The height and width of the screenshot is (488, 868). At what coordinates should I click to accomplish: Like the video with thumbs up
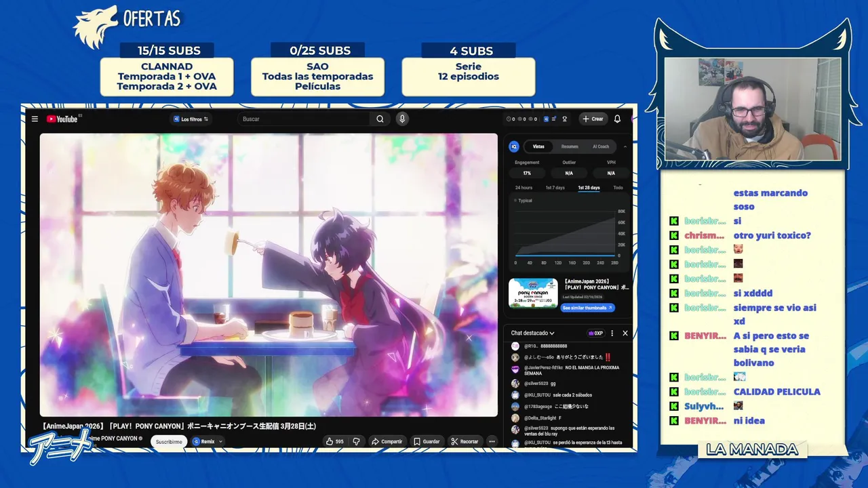click(335, 441)
